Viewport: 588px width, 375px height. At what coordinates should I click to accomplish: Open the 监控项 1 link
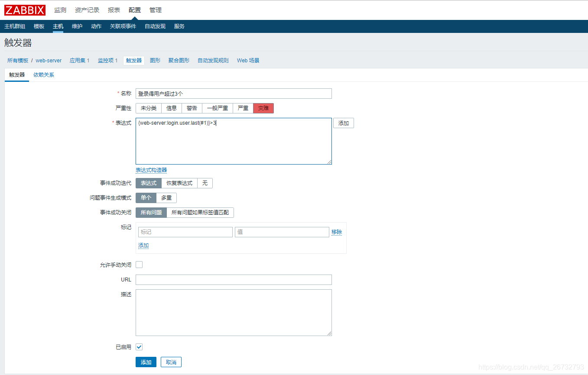pos(107,61)
